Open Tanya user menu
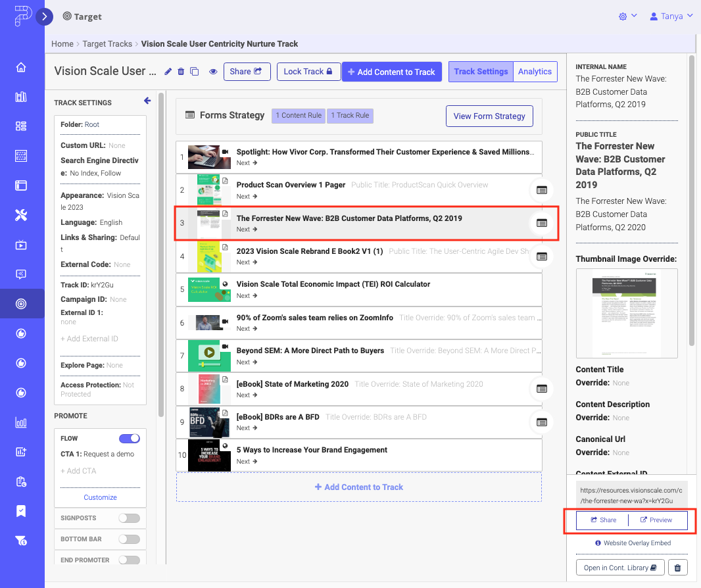The width and height of the screenshot is (701, 588). (x=671, y=16)
